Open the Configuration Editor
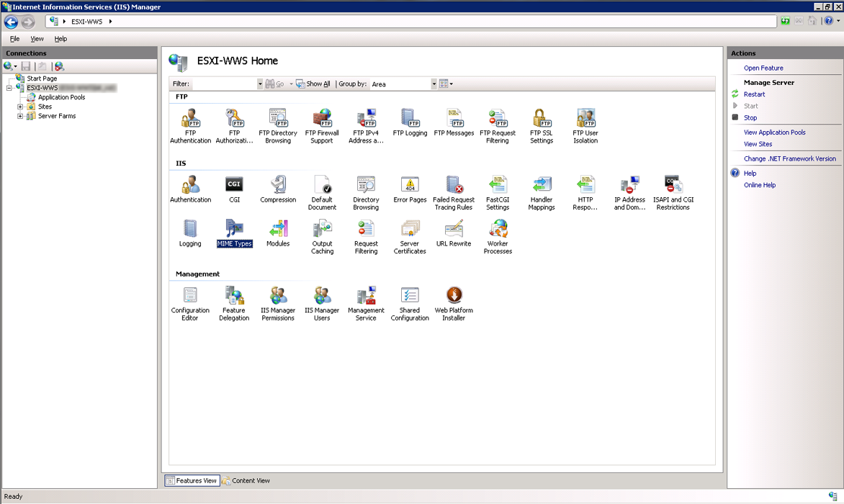This screenshot has width=844, height=504. click(x=190, y=303)
